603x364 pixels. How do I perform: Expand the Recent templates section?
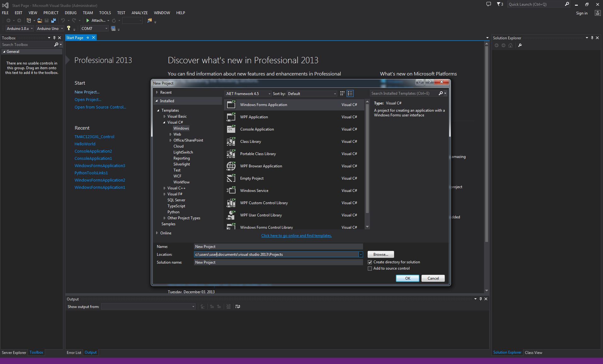click(x=157, y=92)
